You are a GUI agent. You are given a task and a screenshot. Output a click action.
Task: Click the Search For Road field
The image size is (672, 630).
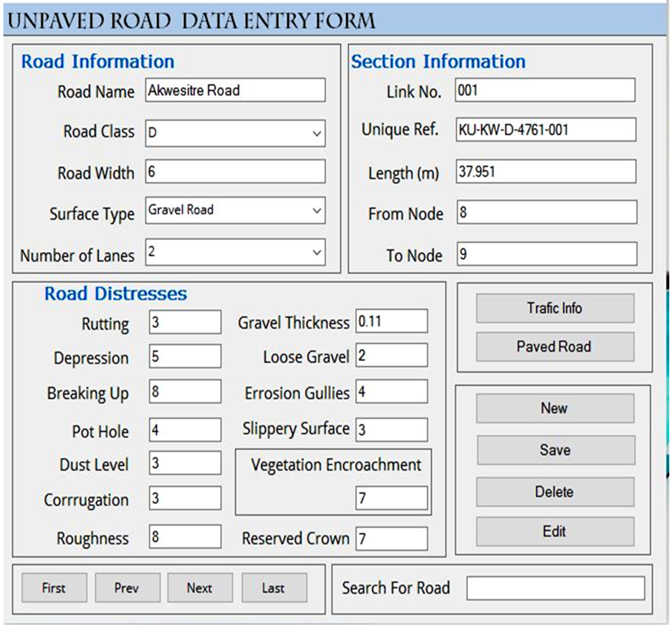[555, 588]
